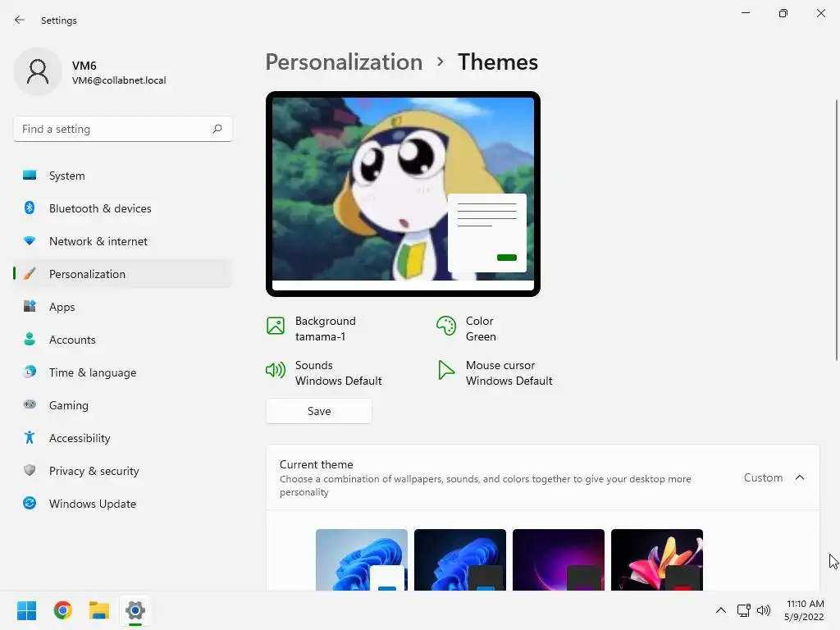This screenshot has height=630, width=840.
Task: Click the Network wifi icon
Action: coord(30,240)
